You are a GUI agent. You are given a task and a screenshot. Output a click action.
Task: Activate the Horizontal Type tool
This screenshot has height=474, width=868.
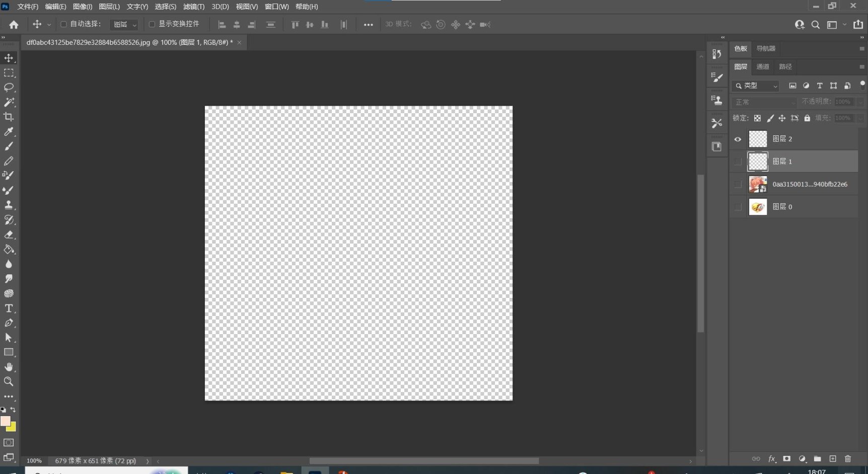coord(9,308)
